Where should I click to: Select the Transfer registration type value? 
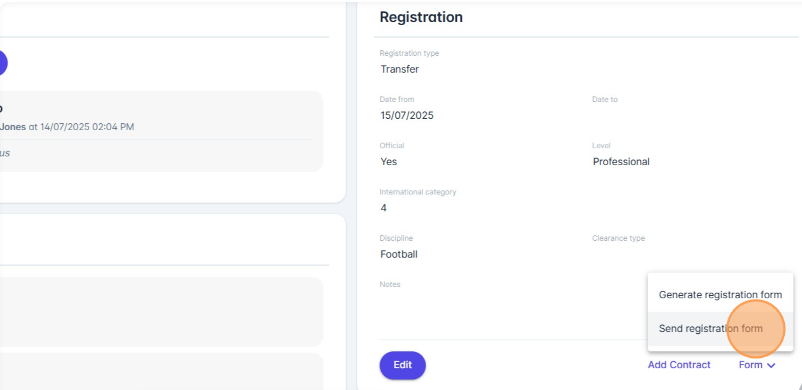pyautogui.click(x=399, y=69)
